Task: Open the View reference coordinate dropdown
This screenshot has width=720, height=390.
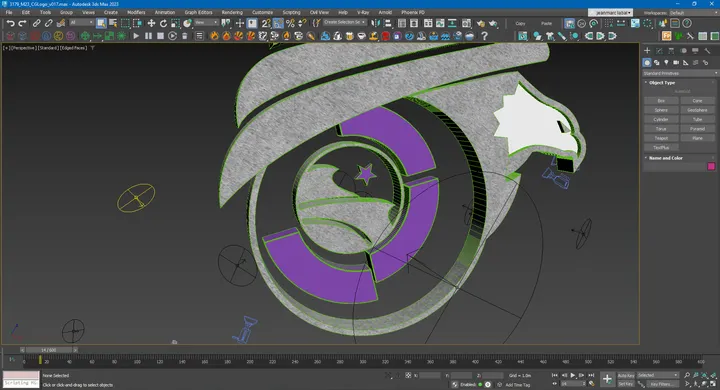Action: (206, 23)
